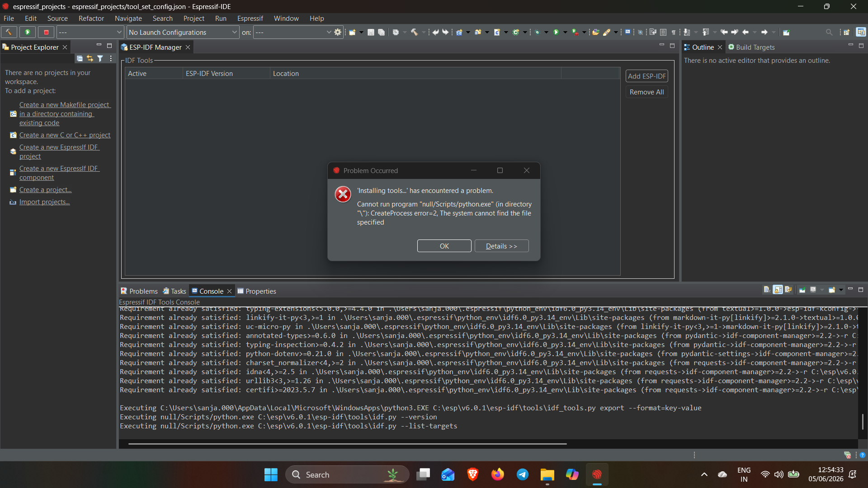
Task: Click the New C++ Class icon
Action: pyautogui.click(x=515, y=33)
